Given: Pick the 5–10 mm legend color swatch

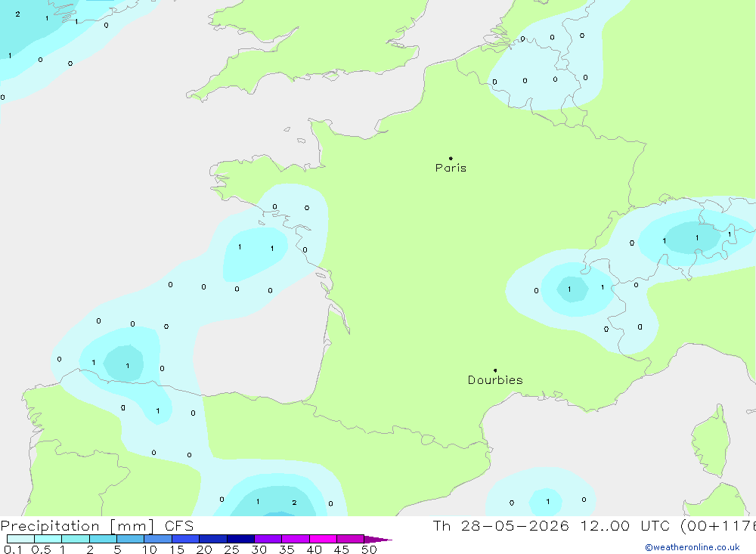Looking at the screenshot, I should coord(130,539).
